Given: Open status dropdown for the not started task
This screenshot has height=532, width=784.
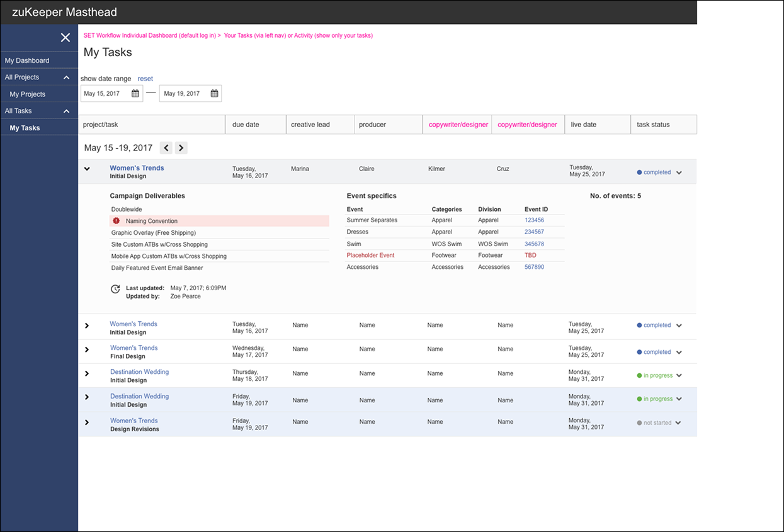Looking at the screenshot, I should pos(678,423).
